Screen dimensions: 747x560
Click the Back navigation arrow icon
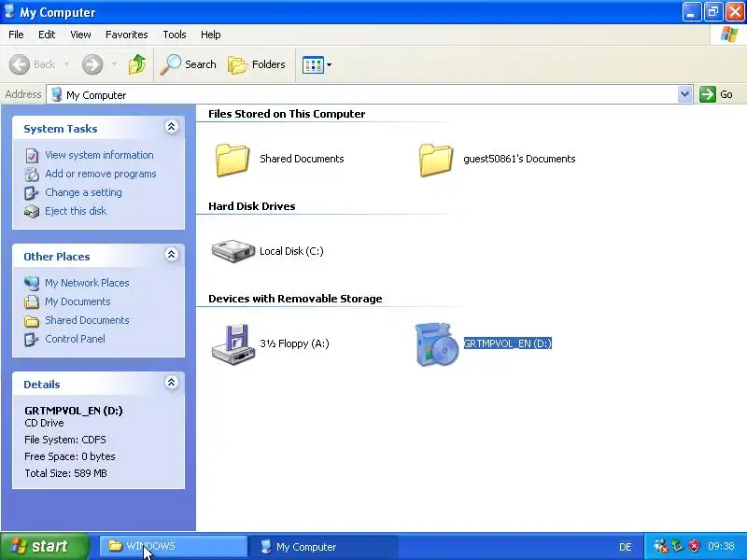(19, 64)
